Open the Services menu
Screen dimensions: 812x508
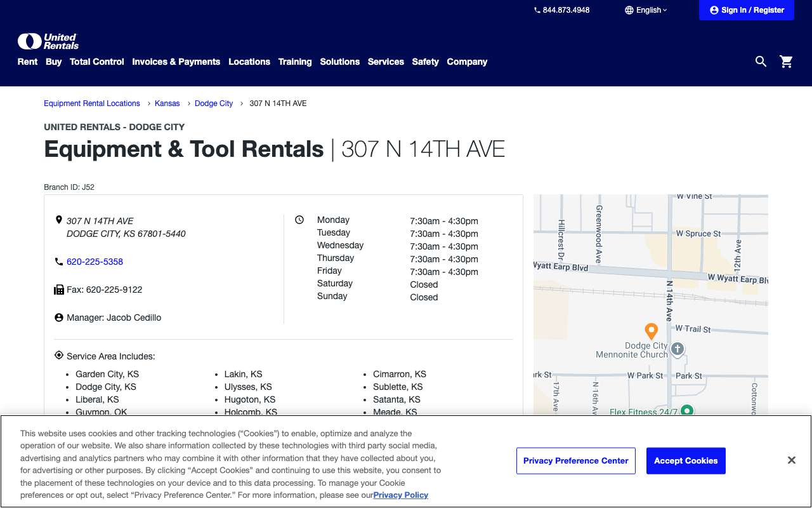pyautogui.click(x=386, y=62)
